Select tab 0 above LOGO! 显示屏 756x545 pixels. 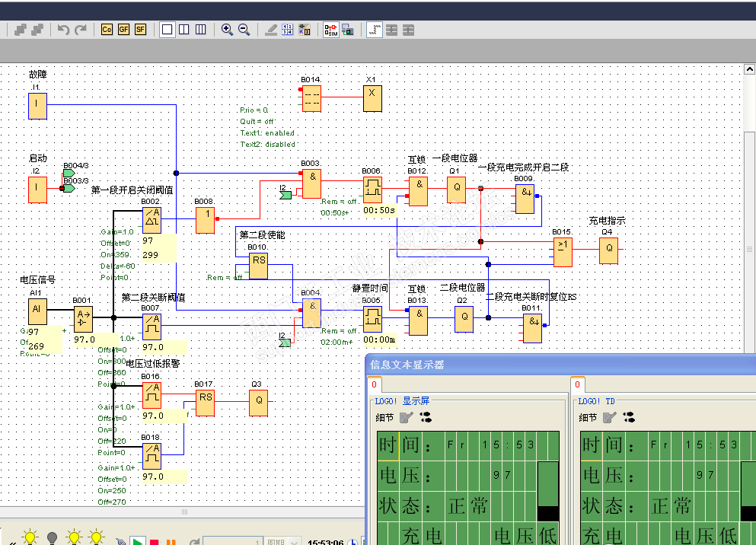coord(375,385)
